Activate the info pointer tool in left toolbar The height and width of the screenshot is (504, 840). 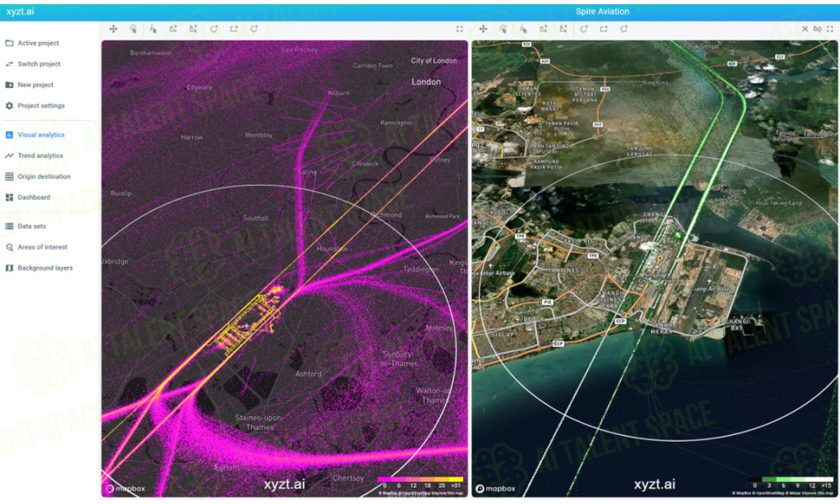point(153,29)
